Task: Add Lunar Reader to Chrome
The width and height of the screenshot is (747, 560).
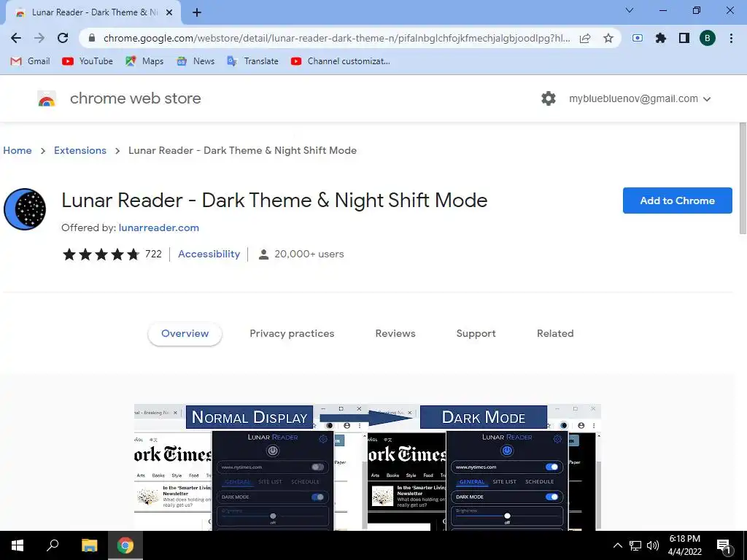Action: [677, 201]
